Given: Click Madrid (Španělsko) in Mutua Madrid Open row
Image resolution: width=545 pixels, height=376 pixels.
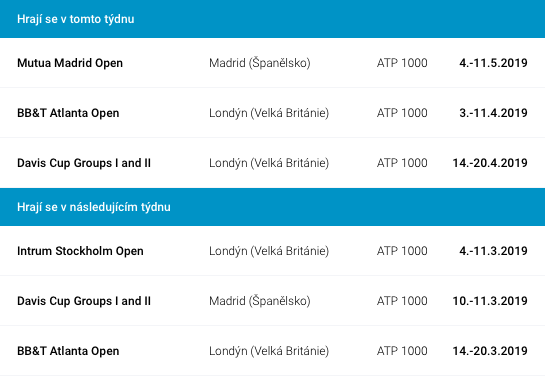Looking at the screenshot, I should (x=260, y=63).
